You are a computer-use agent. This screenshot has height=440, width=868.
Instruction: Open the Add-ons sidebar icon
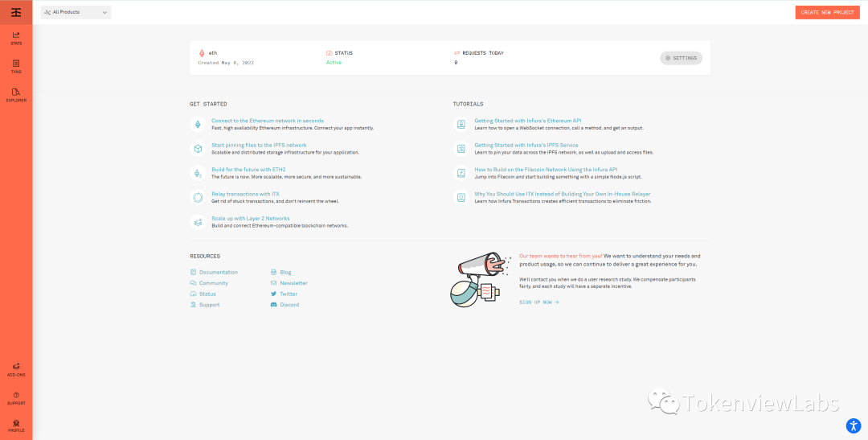[16, 370]
